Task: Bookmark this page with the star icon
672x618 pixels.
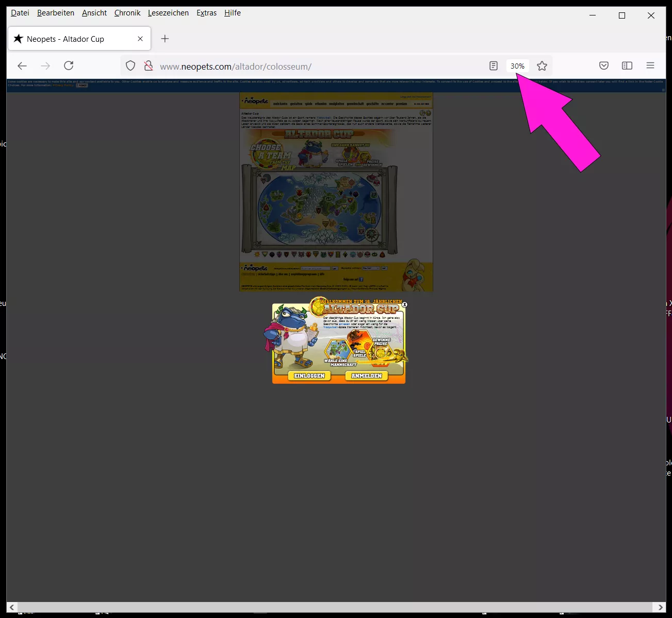Action: click(x=542, y=66)
